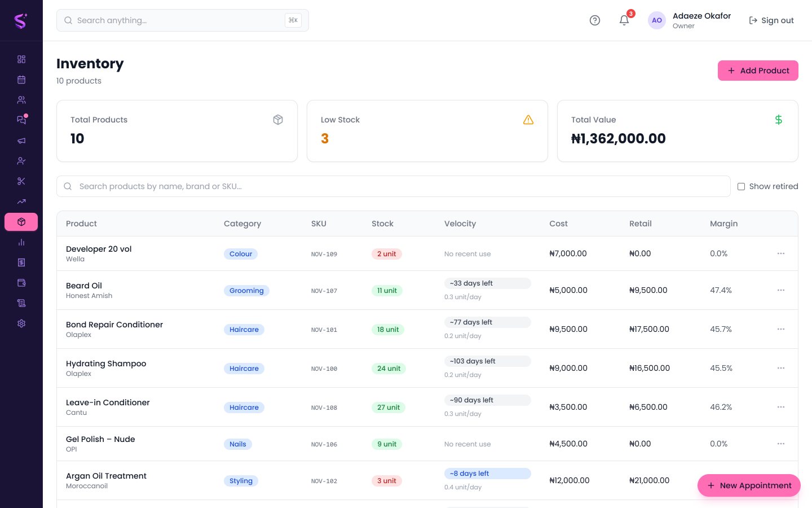Open the bar chart reports icon

pyautogui.click(x=21, y=242)
